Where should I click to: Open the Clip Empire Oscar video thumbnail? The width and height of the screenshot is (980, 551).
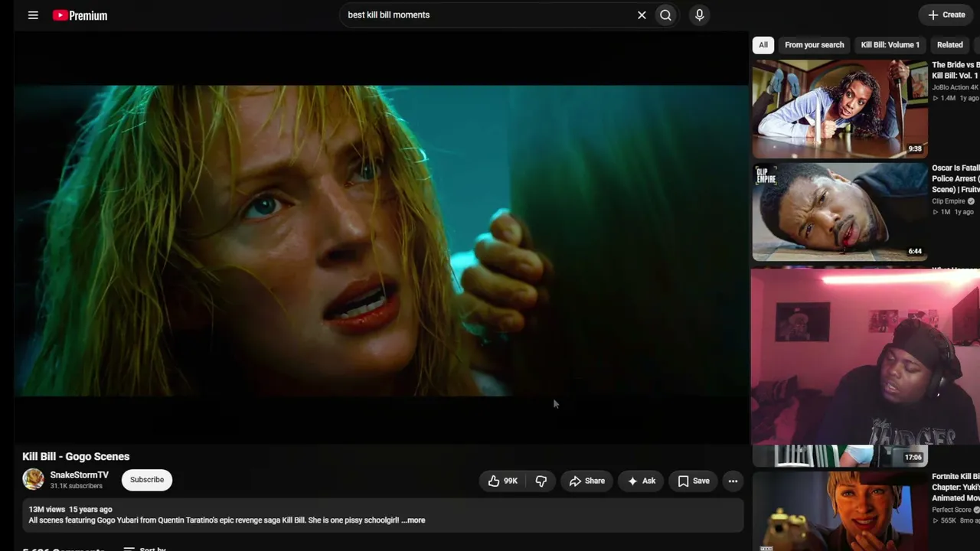tap(840, 212)
